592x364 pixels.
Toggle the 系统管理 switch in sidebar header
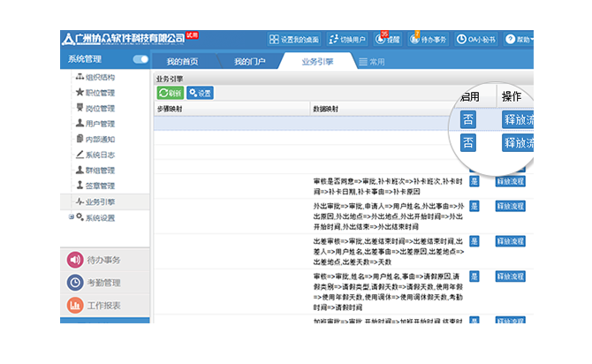pos(140,59)
